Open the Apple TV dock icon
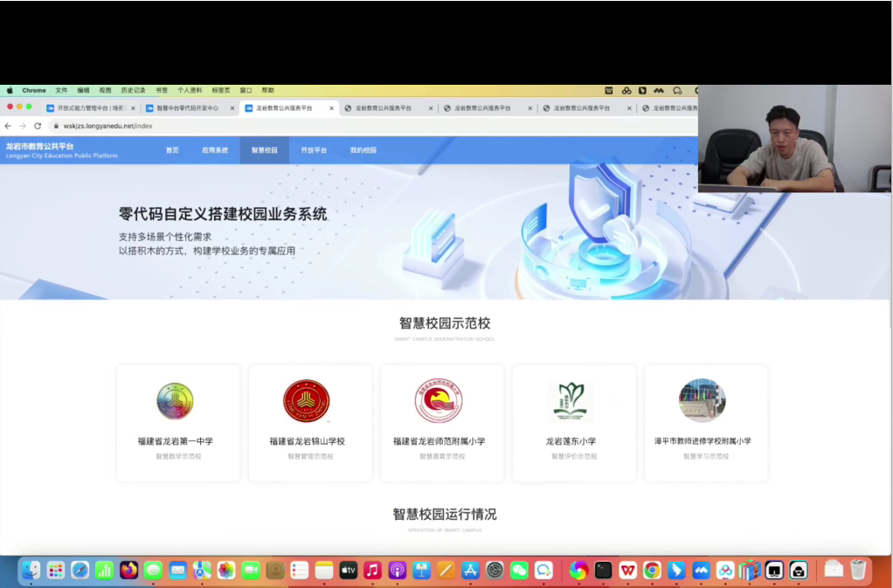This screenshot has width=893, height=588. click(349, 571)
